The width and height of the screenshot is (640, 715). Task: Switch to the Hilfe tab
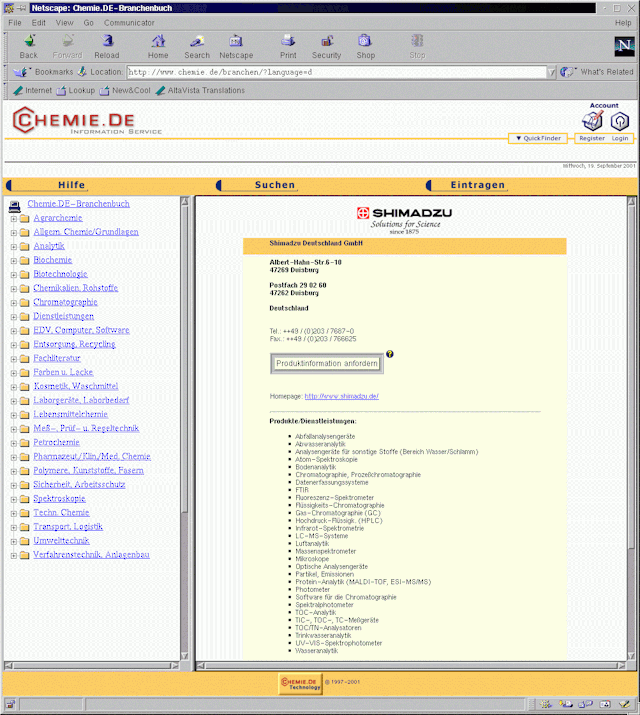(72, 185)
